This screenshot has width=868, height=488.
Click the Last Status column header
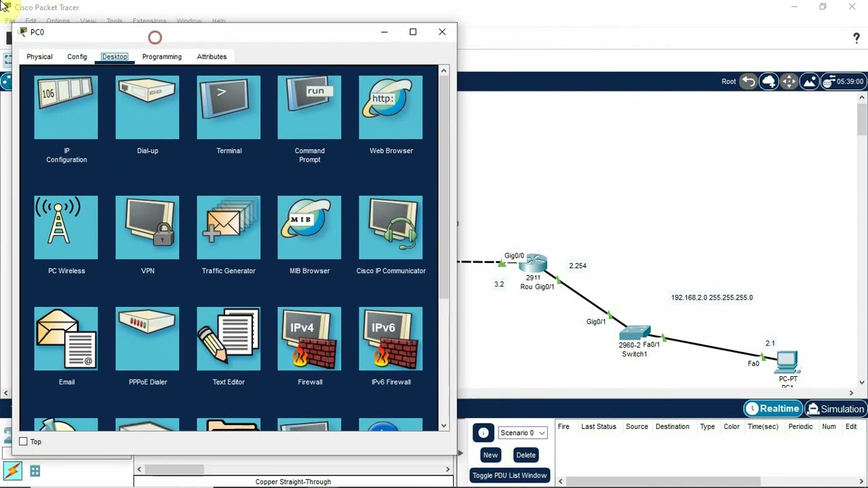[598, 426]
